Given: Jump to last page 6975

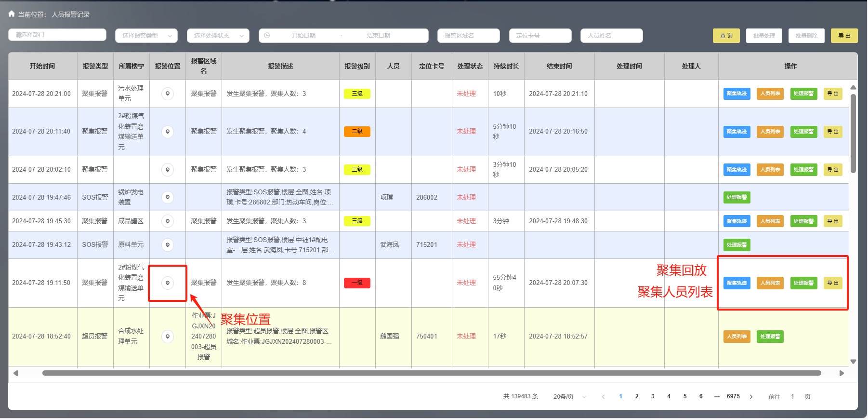Looking at the screenshot, I should [x=733, y=396].
